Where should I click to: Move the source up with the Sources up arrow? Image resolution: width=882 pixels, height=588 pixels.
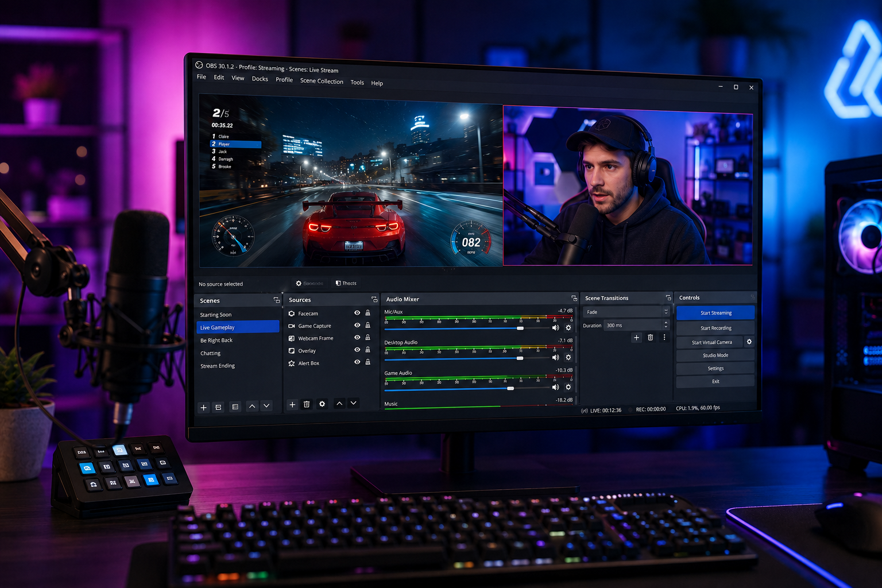pyautogui.click(x=339, y=403)
